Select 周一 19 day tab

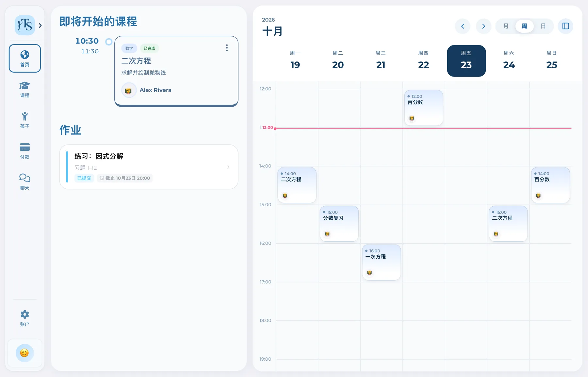295,61
